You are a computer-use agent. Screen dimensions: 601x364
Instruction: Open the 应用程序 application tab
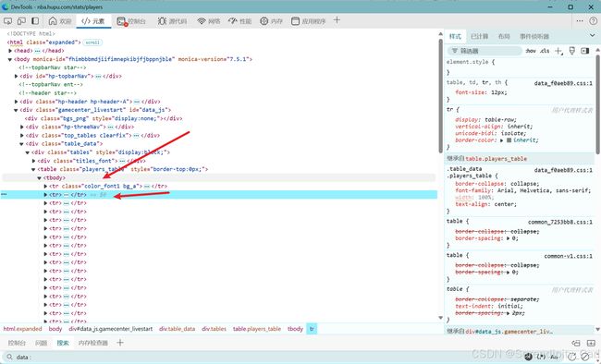pos(308,21)
